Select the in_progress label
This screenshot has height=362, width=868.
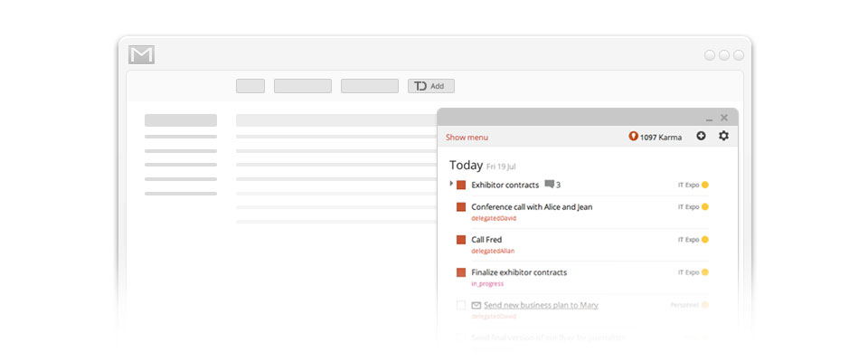pos(486,283)
